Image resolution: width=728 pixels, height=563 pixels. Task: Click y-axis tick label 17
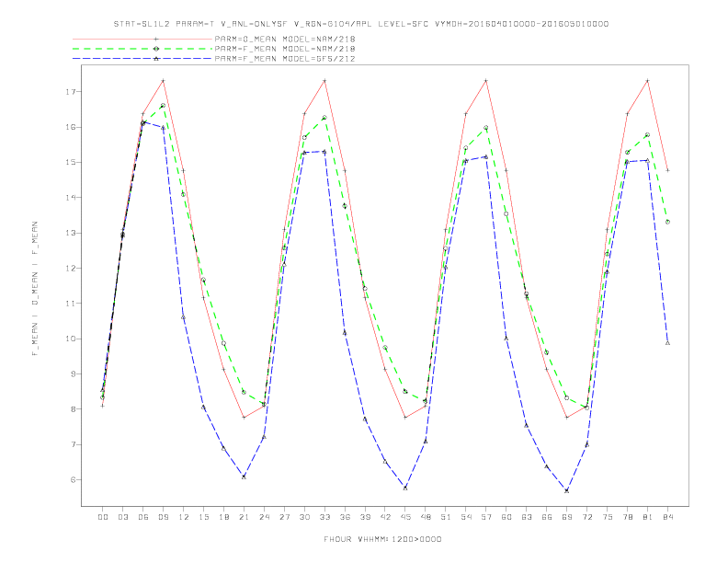pos(70,92)
